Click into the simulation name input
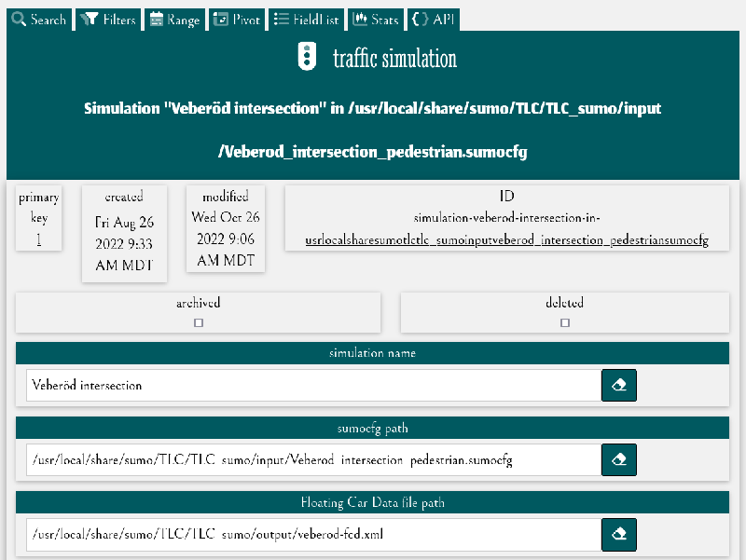The height and width of the screenshot is (560, 746). pyautogui.click(x=312, y=385)
